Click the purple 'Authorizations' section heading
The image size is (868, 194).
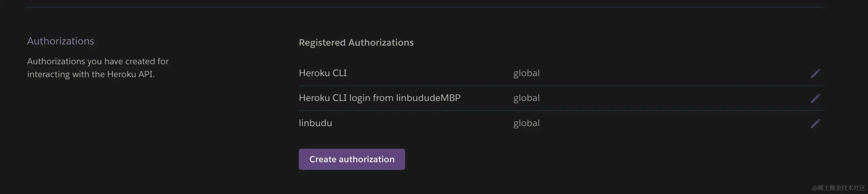61,41
